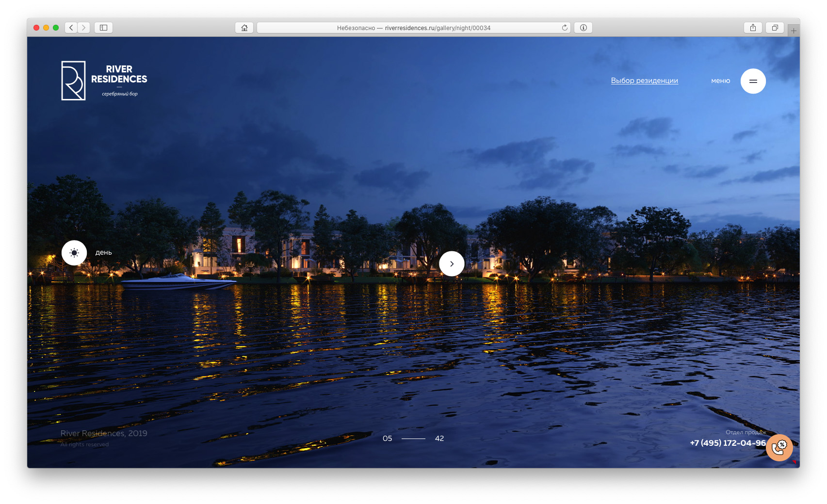
Task: Open the page info button
Action: [583, 28]
